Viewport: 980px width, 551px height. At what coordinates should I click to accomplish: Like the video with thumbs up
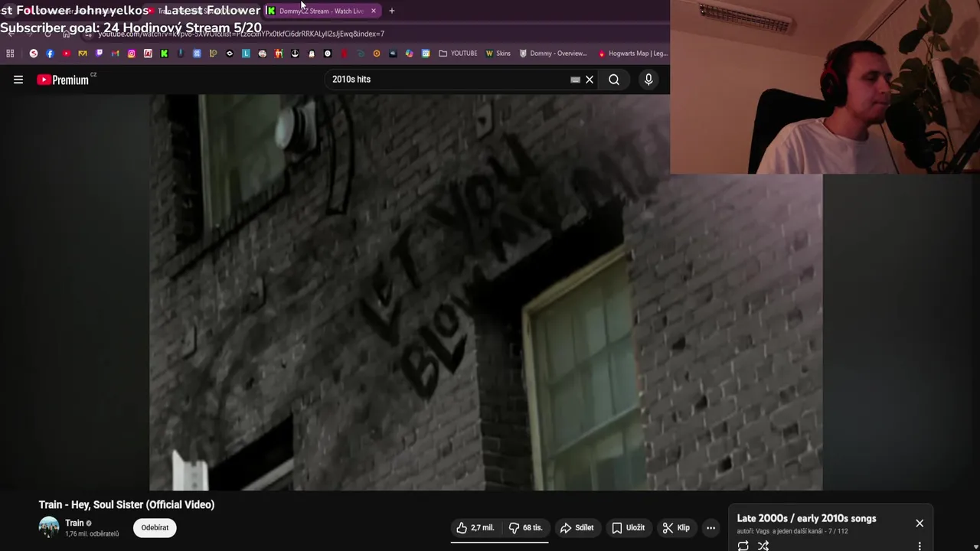tap(475, 527)
